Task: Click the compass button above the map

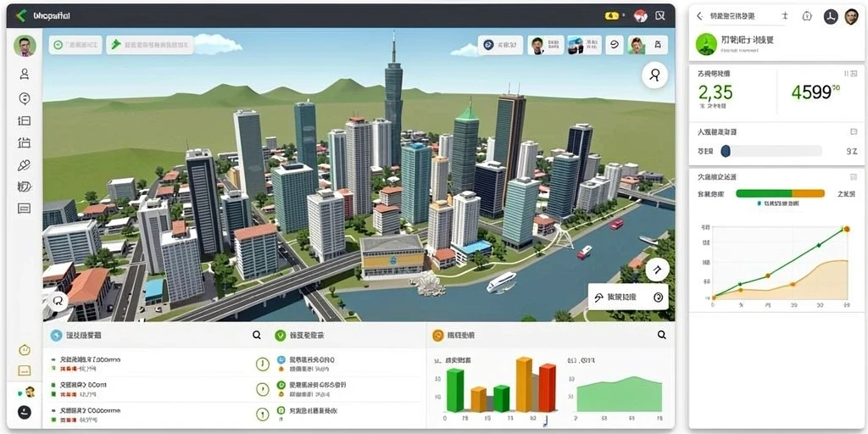Action: pos(500,46)
